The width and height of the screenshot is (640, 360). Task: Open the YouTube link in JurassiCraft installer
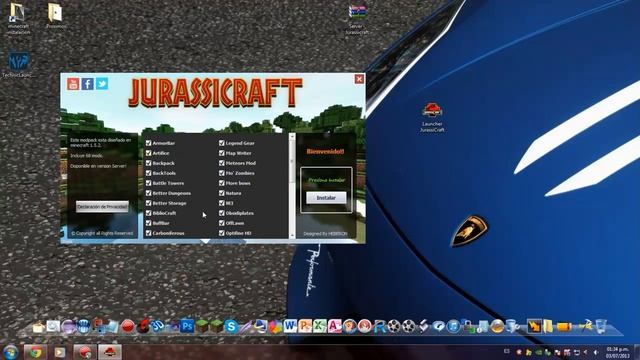[x=73, y=84]
